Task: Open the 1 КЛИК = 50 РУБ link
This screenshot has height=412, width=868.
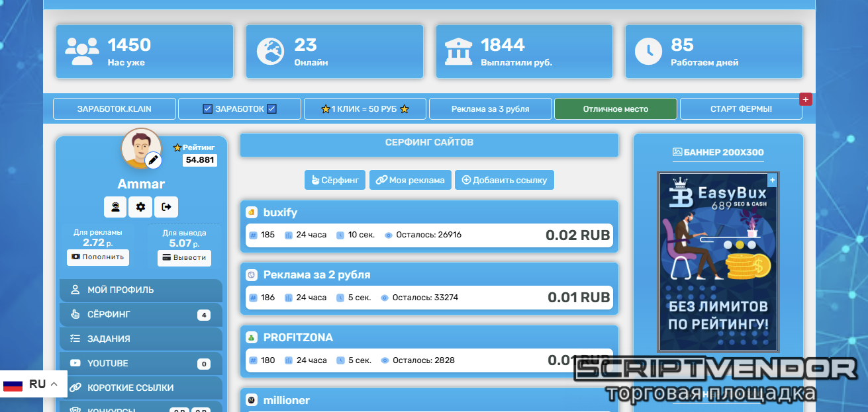Action: 365,109
